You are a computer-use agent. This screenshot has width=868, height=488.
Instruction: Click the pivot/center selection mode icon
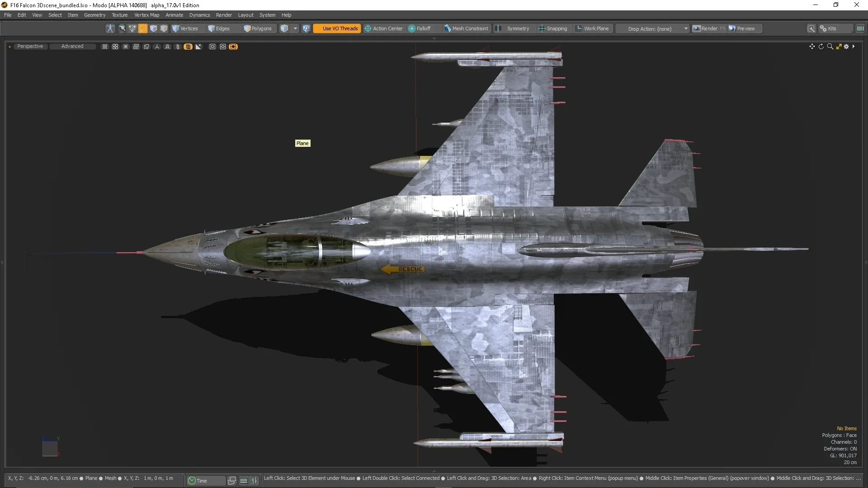pos(132,28)
